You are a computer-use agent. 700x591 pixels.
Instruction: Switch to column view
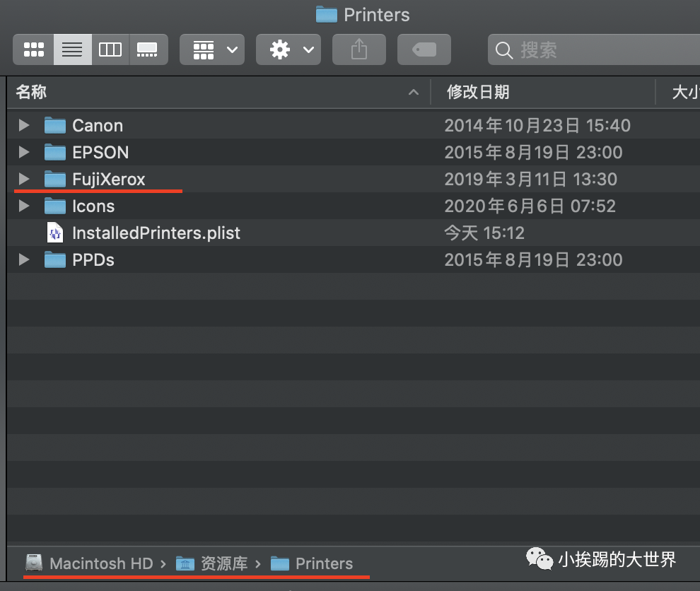110,49
